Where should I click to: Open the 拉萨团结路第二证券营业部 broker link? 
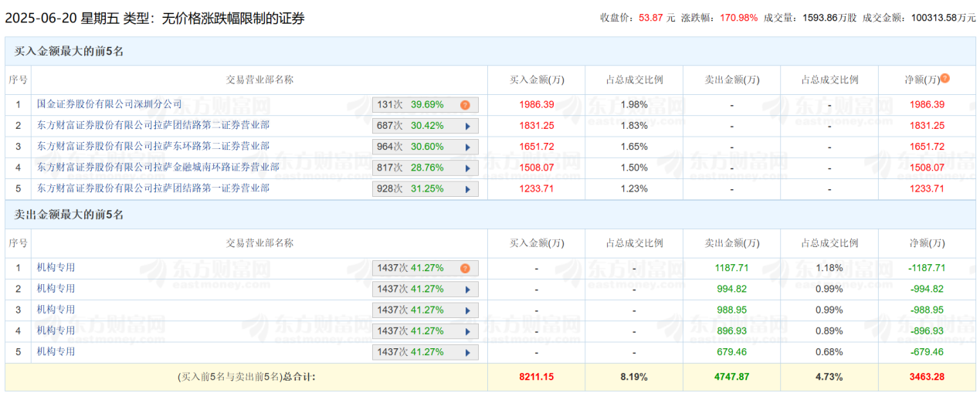pyautogui.click(x=153, y=125)
